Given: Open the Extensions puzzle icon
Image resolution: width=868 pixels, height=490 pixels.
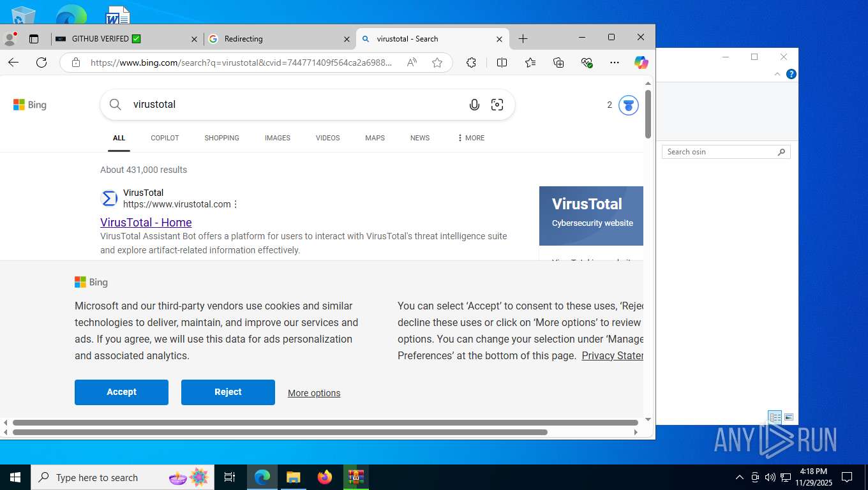Looking at the screenshot, I should point(471,63).
